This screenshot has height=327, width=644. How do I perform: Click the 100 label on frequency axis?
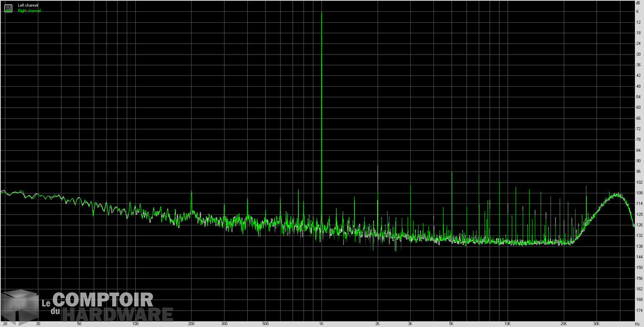(x=135, y=324)
